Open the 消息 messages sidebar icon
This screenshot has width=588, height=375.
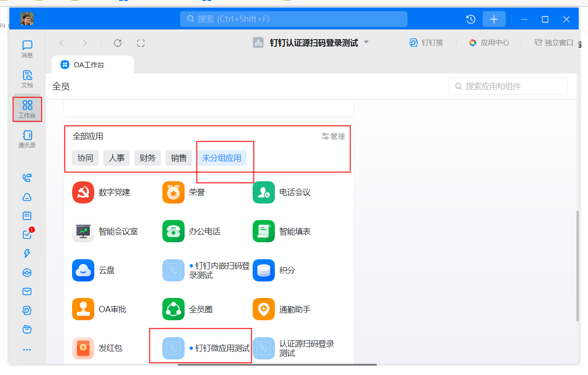click(27, 49)
